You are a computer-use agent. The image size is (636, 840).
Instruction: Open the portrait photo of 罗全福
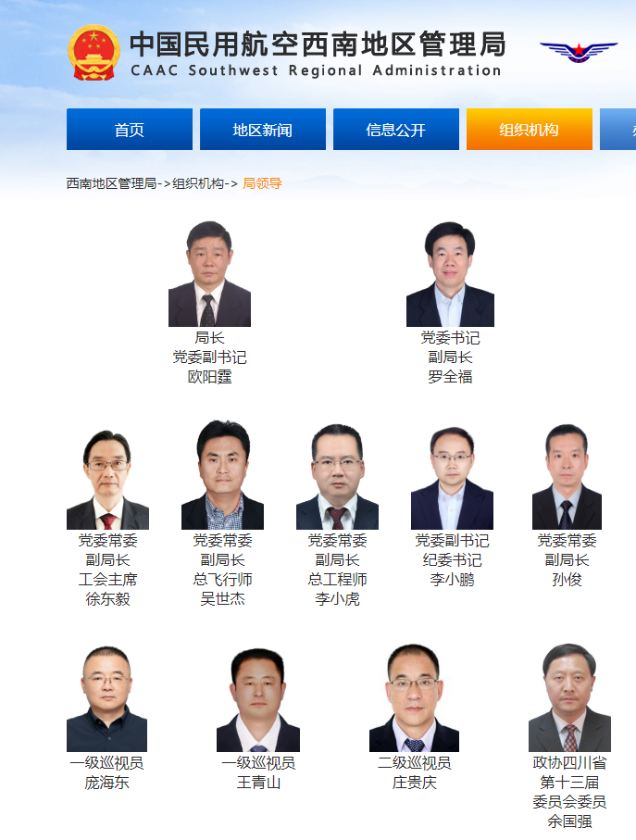tap(450, 273)
